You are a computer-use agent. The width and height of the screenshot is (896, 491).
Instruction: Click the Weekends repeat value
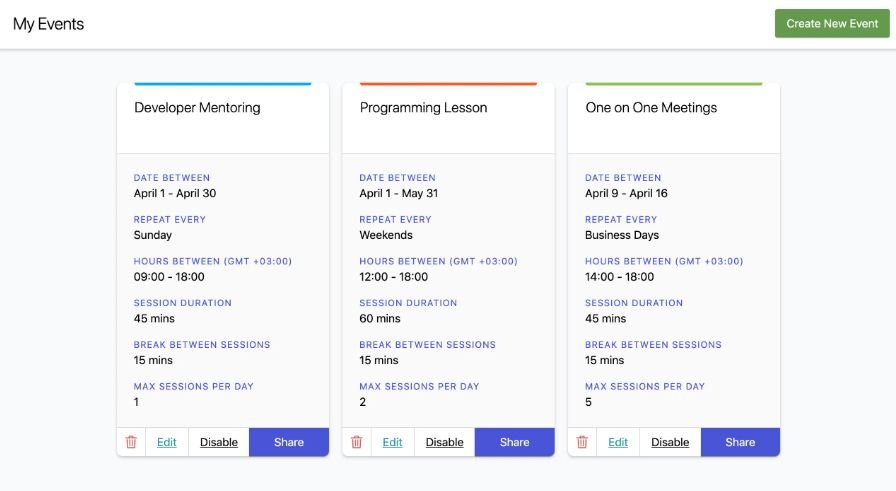(386, 235)
